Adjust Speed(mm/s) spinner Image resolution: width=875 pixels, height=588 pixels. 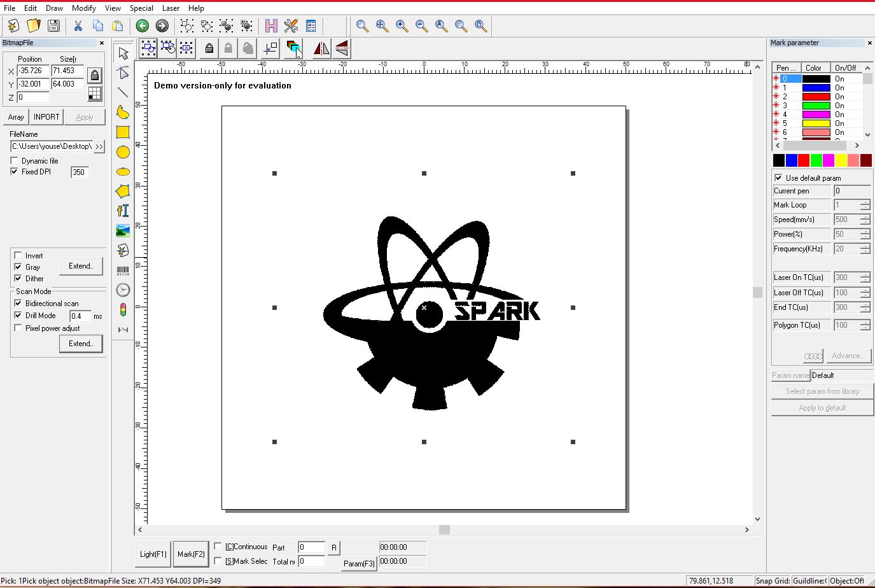click(x=865, y=220)
